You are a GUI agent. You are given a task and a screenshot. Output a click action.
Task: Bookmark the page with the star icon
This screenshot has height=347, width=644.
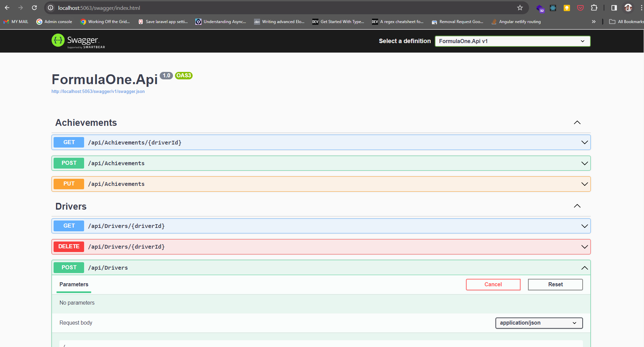(x=520, y=8)
